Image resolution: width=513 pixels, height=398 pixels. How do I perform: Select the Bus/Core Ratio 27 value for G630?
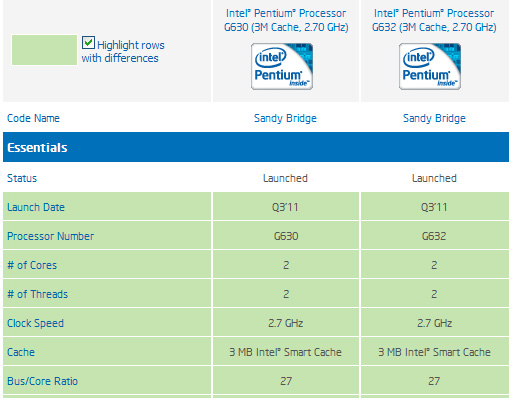point(286,381)
